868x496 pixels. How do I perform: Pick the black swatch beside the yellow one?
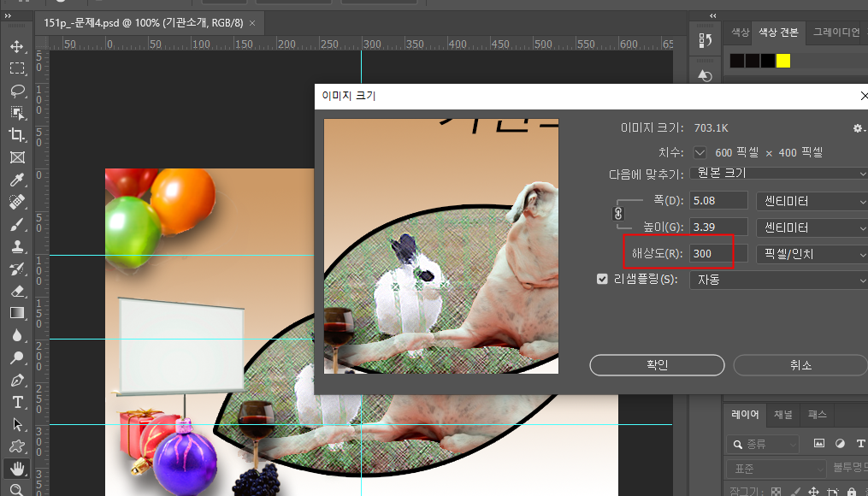pyautogui.click(x=768, y=61)
